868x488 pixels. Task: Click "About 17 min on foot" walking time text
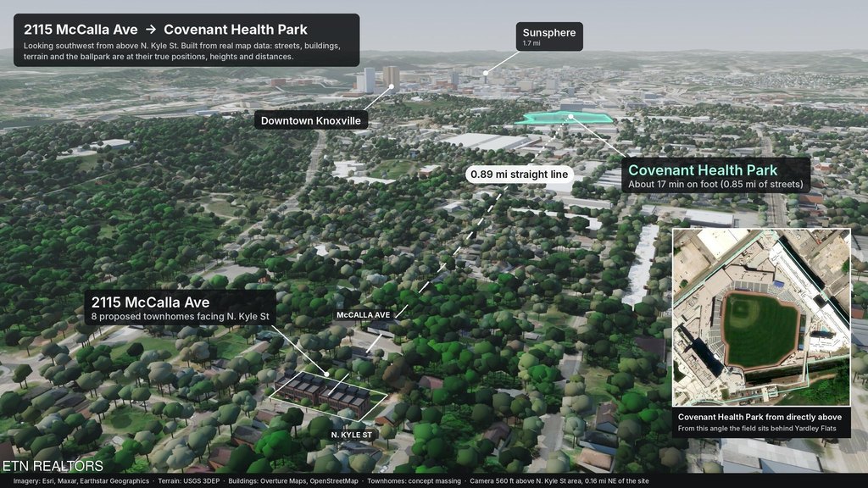[672, 184]
